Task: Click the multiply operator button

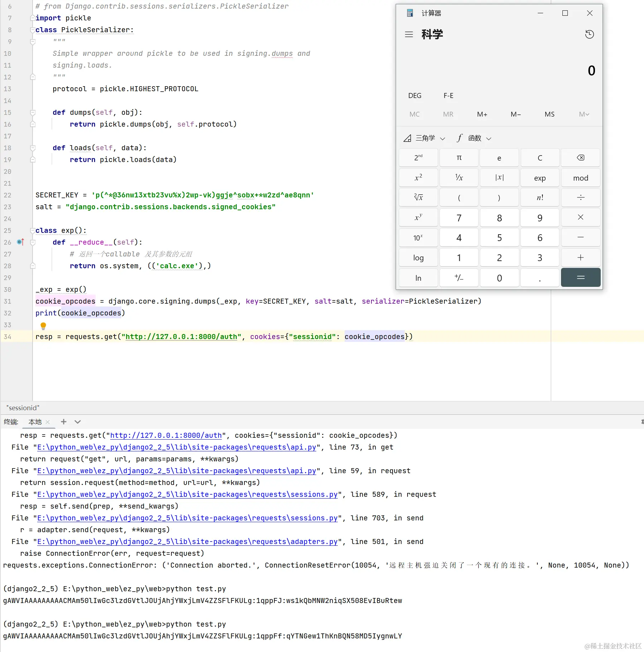Action: tap(580, 217)
